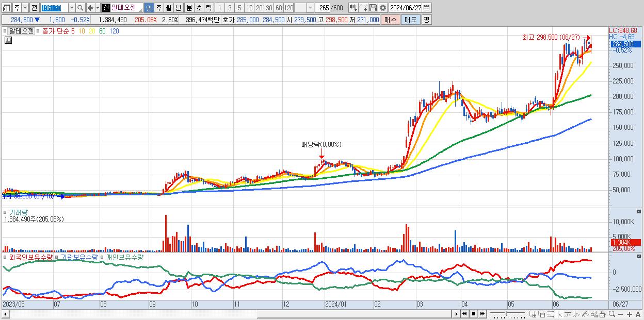This screenshot has height=320, width=644.
Task: Choose interval '1' button
Action: pos(219,8)
